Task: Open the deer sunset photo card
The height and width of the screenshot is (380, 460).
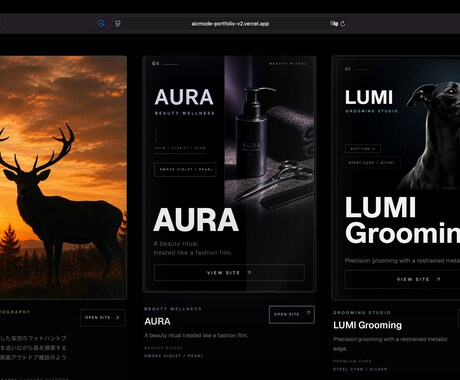Action: pyautogui.click(x=63, y=177)
